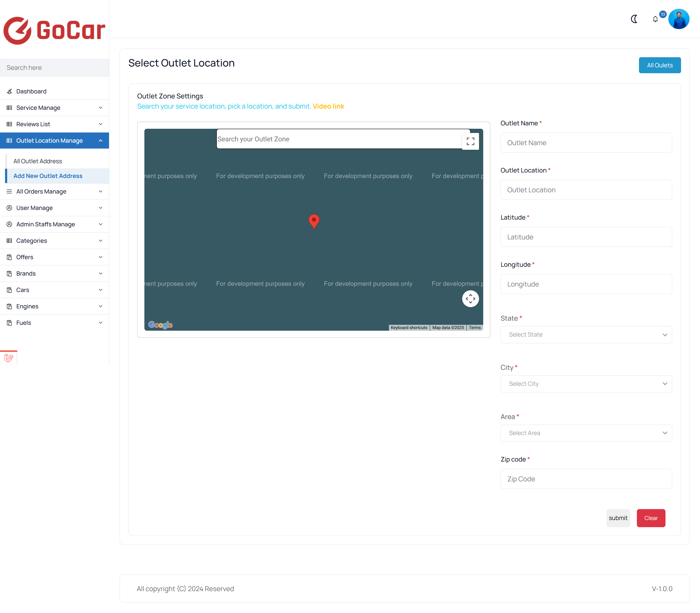Expand Service Manage chevron
The image size is (700, 613).
pos(101,108)
